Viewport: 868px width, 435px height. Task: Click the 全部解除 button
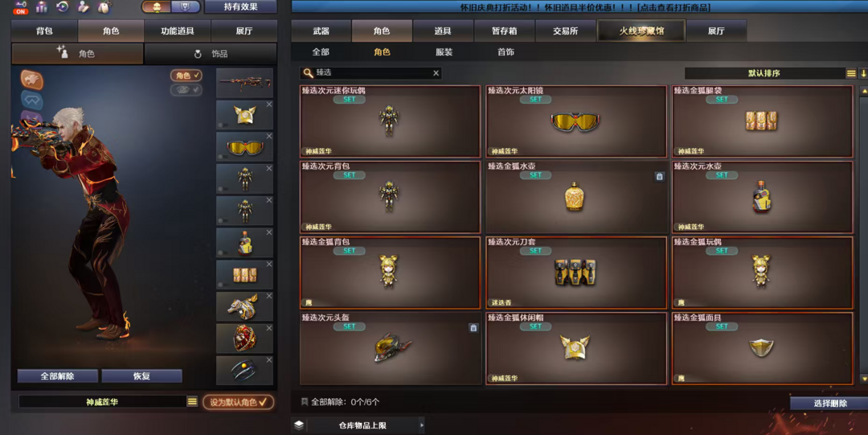[x=58, y=376]
